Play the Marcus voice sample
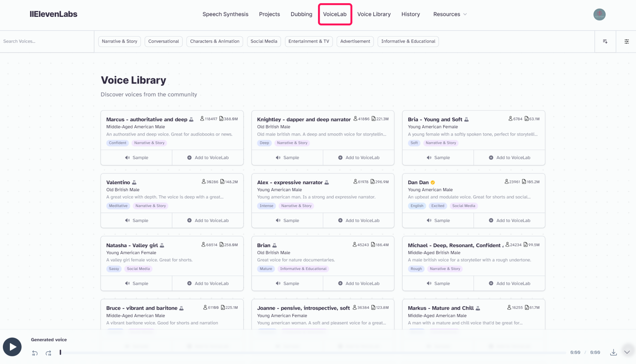Image resolution: width=636 pixels, height=364 pixels. tap(136, 158)
